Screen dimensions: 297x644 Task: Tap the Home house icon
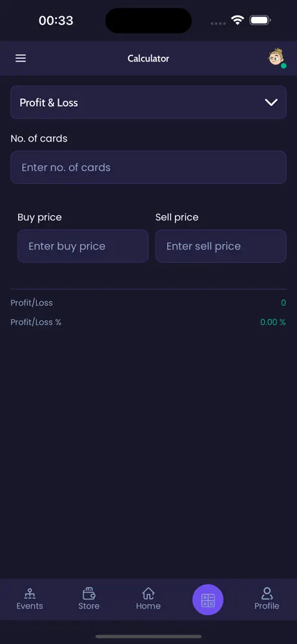(x=148, y=593)
